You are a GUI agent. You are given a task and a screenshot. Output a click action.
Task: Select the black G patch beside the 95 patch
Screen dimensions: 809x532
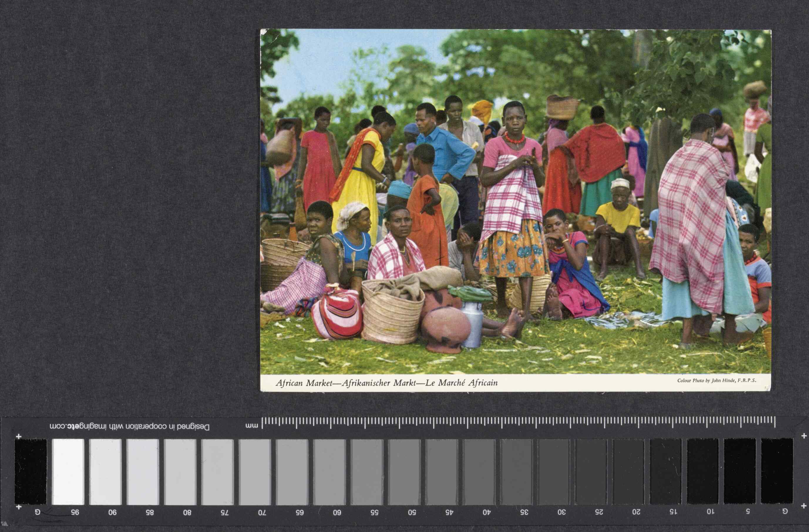pyautogui.click(x=31, y=472)
